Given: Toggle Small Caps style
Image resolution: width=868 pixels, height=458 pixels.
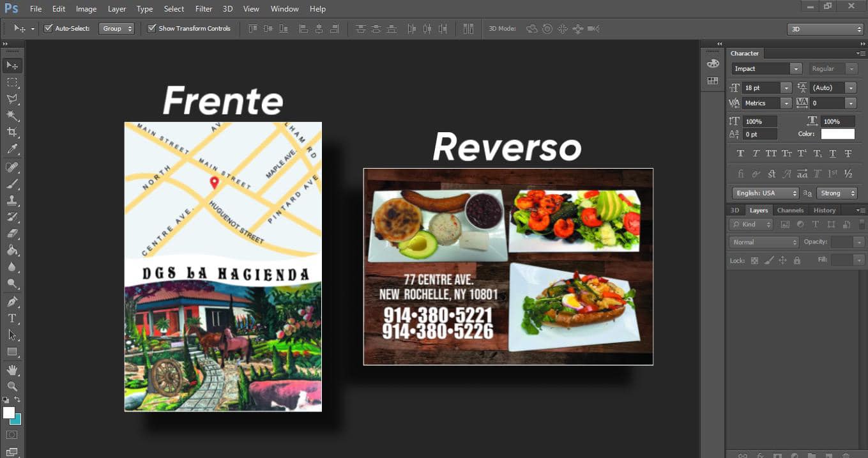Looking at the screenshot, I should pyautogui.click(x=787, y=153).
